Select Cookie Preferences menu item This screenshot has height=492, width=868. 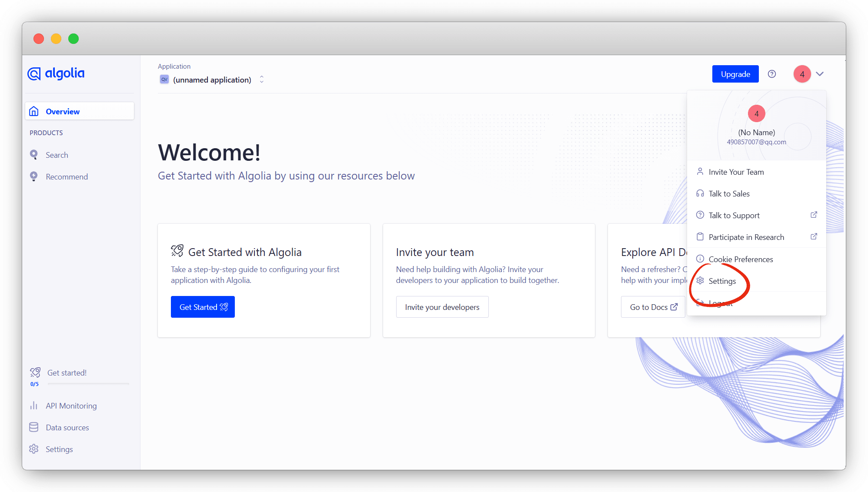click(741, 259)
